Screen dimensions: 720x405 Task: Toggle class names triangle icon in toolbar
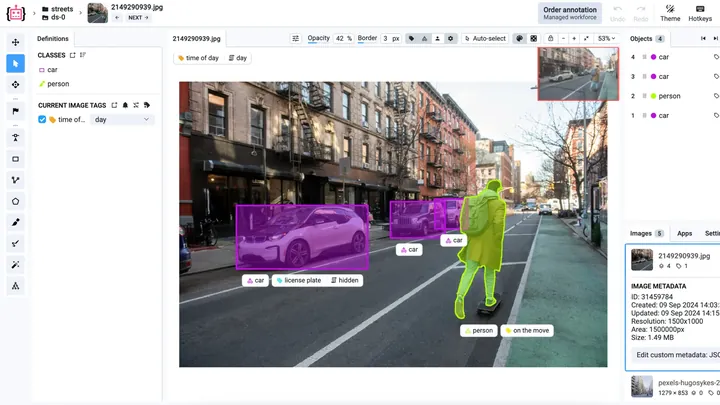click(x=424, y=39)
